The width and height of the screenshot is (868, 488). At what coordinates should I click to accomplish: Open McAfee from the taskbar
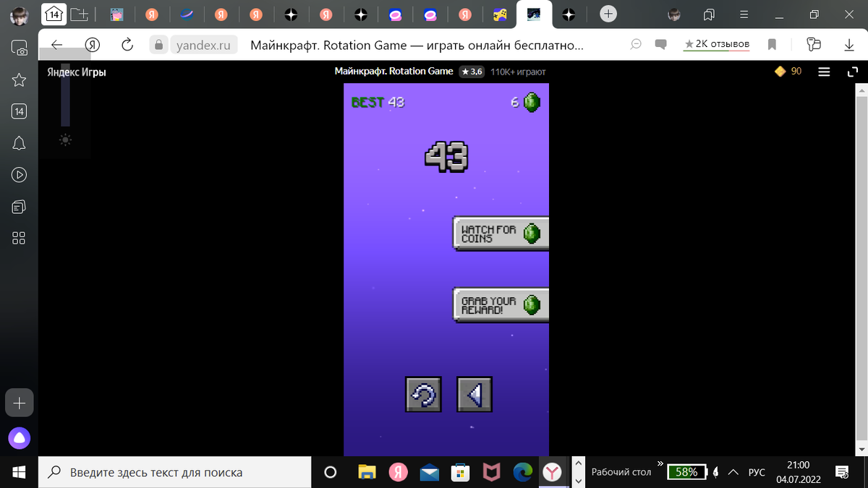click(492, 472)
